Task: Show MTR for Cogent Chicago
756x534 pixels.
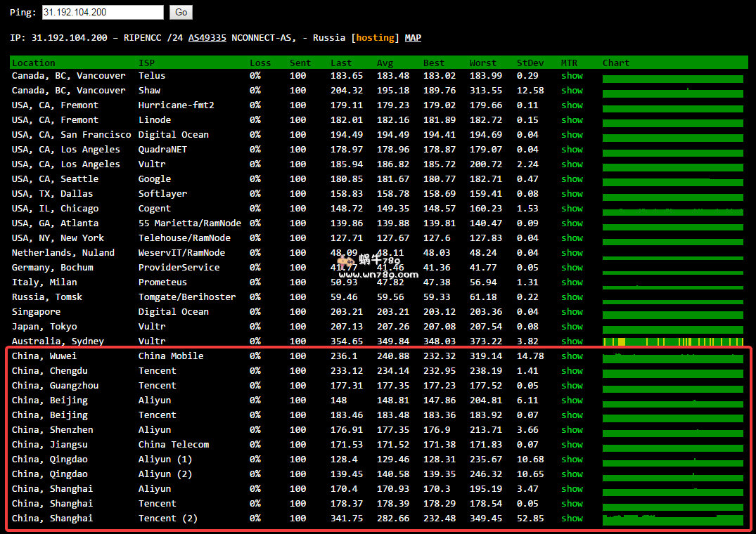Action: click(572, 208)
